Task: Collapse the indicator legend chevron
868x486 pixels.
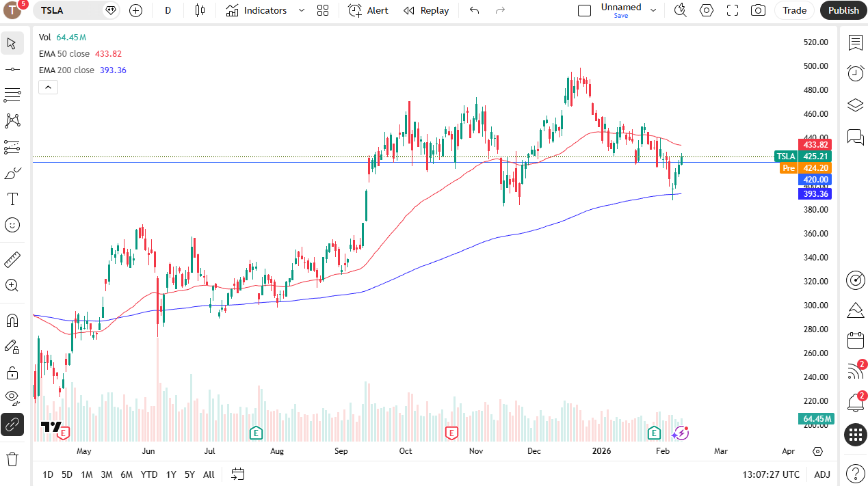Action: [48, 87]
